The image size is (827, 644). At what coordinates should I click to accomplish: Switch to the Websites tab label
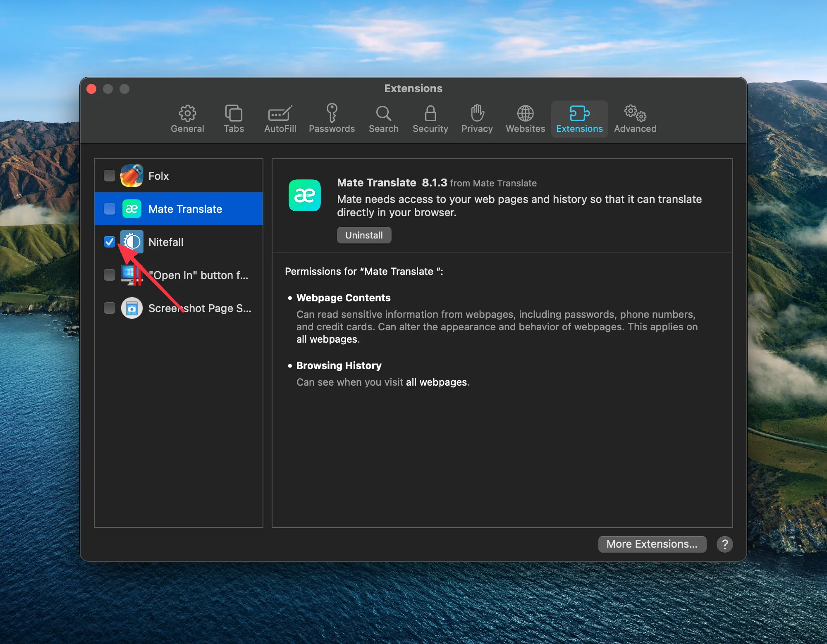(525, 129)
